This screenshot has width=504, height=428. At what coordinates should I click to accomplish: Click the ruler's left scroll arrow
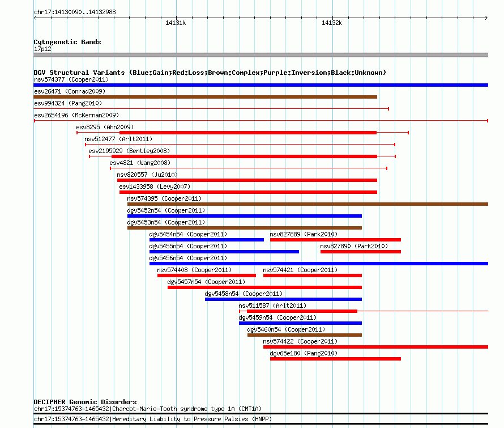(35, 18)
